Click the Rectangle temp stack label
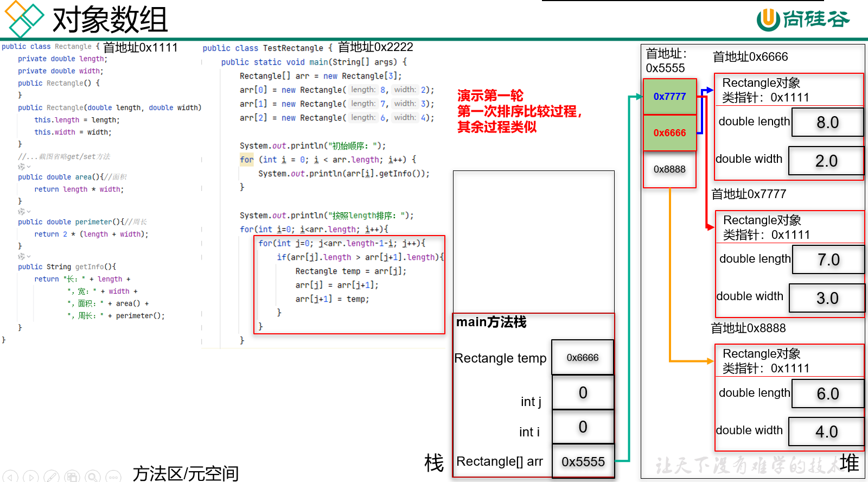The image size is (868, 482). tap(500, 358)
